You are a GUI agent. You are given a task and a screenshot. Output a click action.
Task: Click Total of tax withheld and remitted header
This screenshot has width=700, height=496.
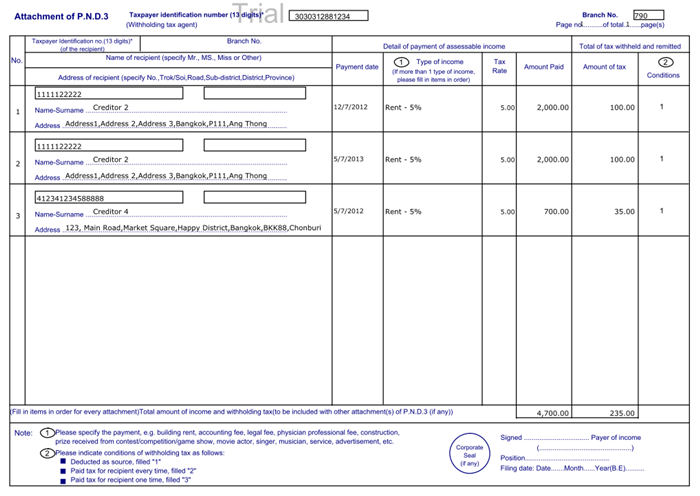pyautogui.click(x=630, y=46)
